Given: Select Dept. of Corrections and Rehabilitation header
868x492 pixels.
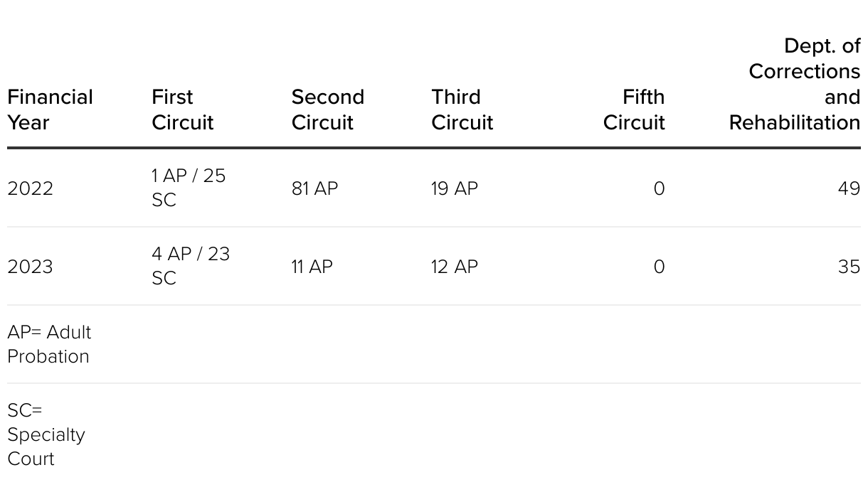Looking at the screenshot, I should [795, 84].
